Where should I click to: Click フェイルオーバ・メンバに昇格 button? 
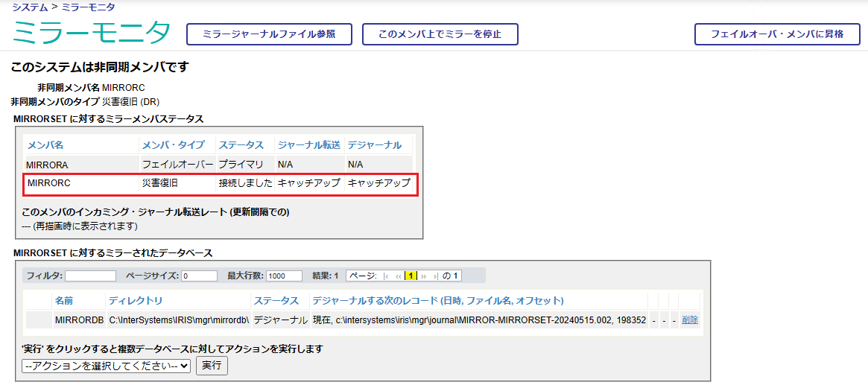point(776,34)
